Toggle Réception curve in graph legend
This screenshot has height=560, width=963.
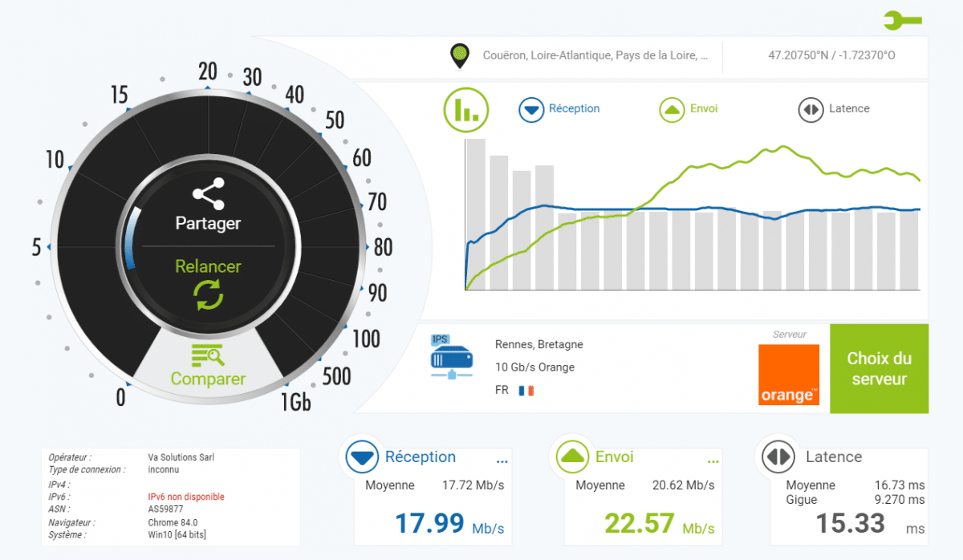560,109
